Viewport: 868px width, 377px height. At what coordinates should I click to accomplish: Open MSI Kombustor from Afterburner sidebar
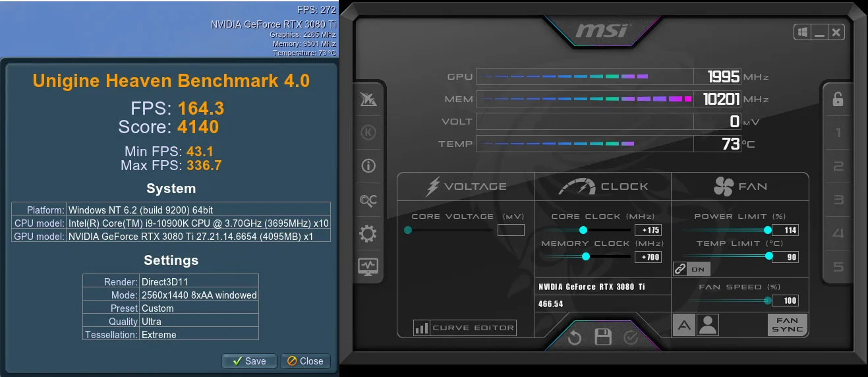pos(368,100)
